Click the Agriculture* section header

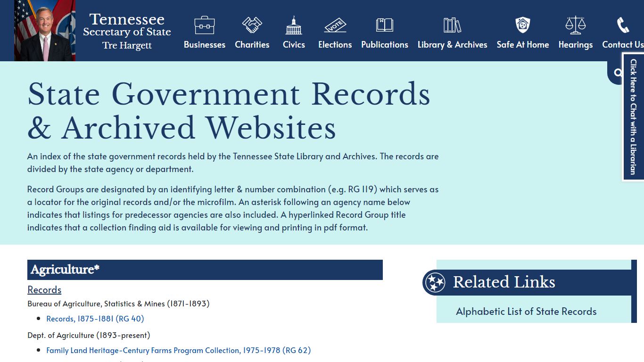pyautogui.click(x=205, y=270)
